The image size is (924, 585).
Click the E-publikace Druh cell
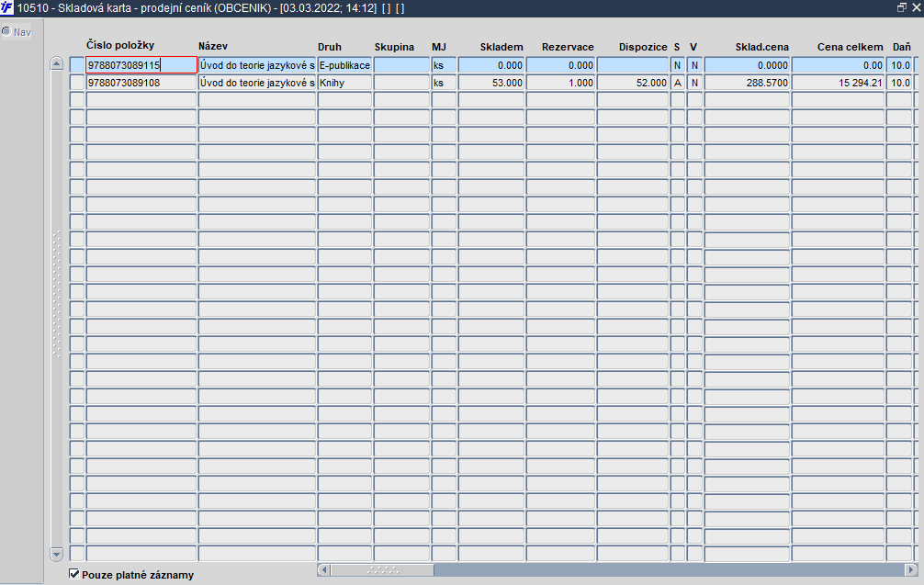pyautogui.click(x=344, y=65)
